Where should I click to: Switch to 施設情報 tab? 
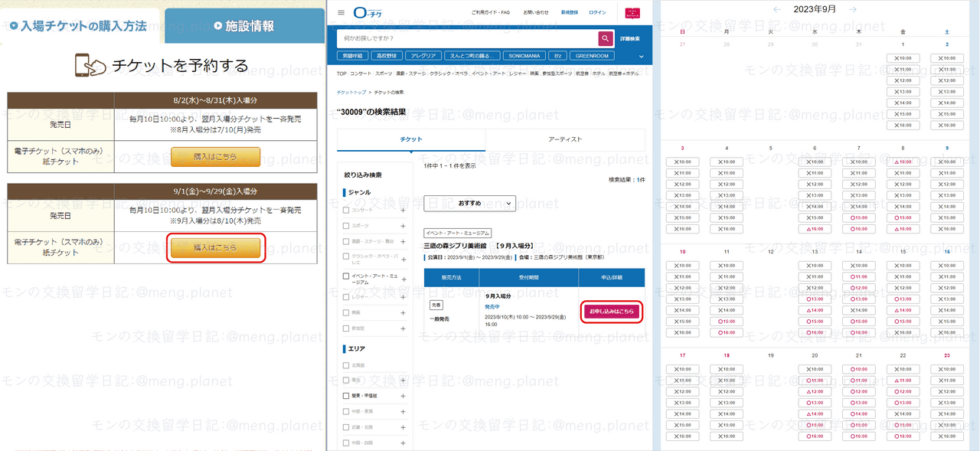click(244, 26)
